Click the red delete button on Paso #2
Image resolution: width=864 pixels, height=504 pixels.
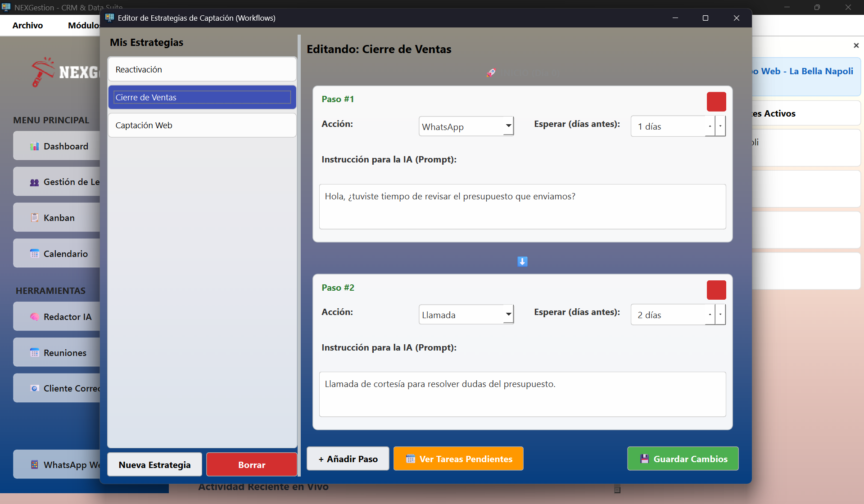pos(716,290)
